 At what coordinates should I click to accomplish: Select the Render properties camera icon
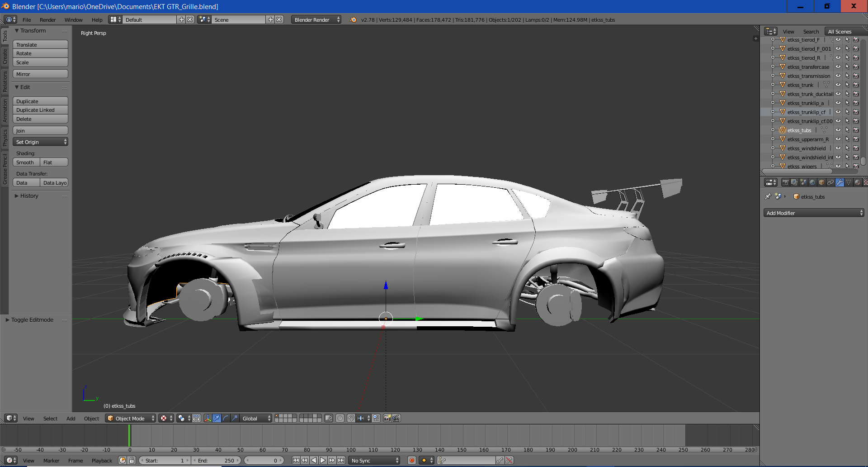pyautogui.click(x=786, y=182)
